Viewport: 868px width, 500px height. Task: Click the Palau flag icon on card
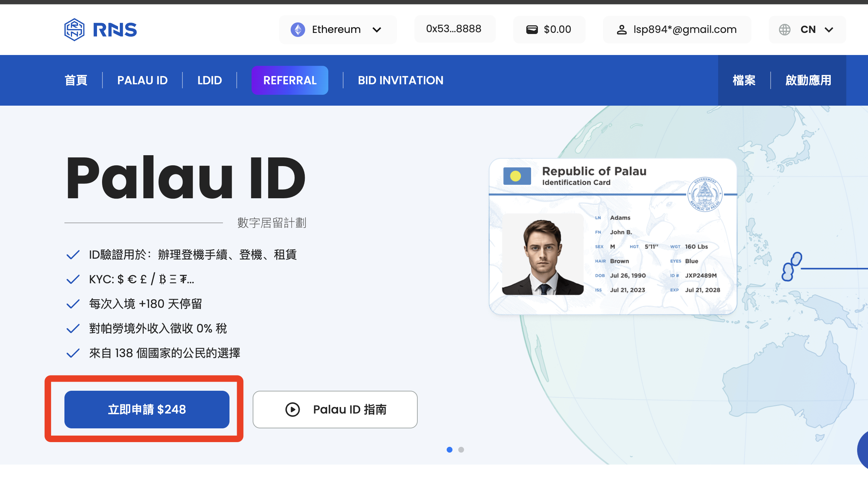click(x=517, y=176)
